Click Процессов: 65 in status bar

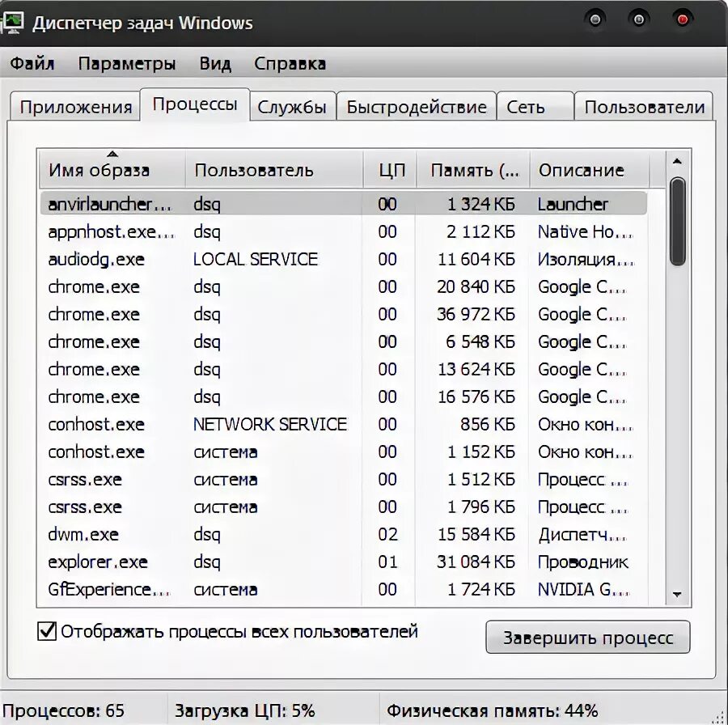64,710
